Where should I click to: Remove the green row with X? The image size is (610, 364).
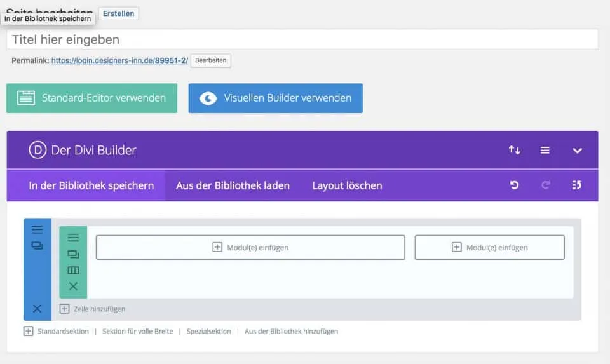[x=73, y=286]
